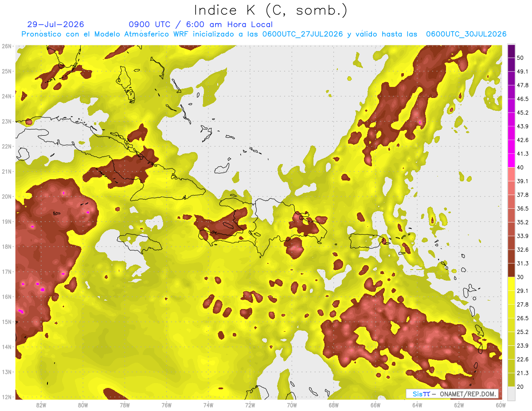Image resolution: width=532 pixels, height=411 pixels.
Task: Click the latitude label '13N'
Action: 7,372
